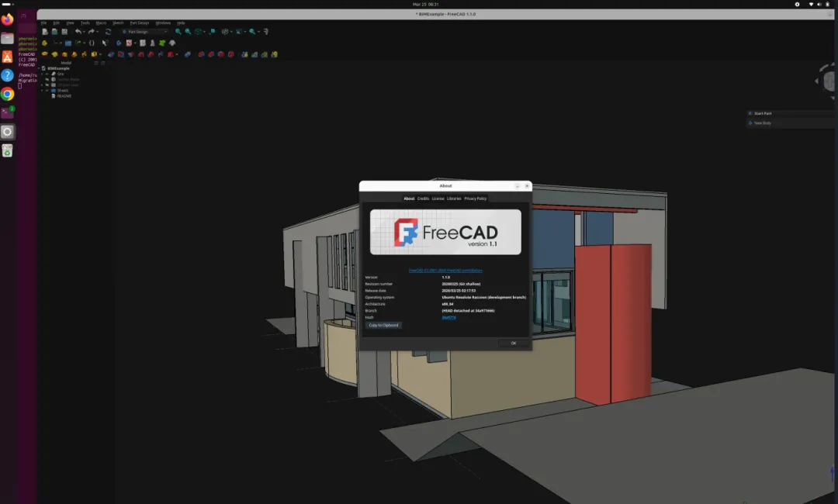Toggle visibility of Section Plane item
Image resolution: width=838 pixels, height=504 pixels.
47,79
